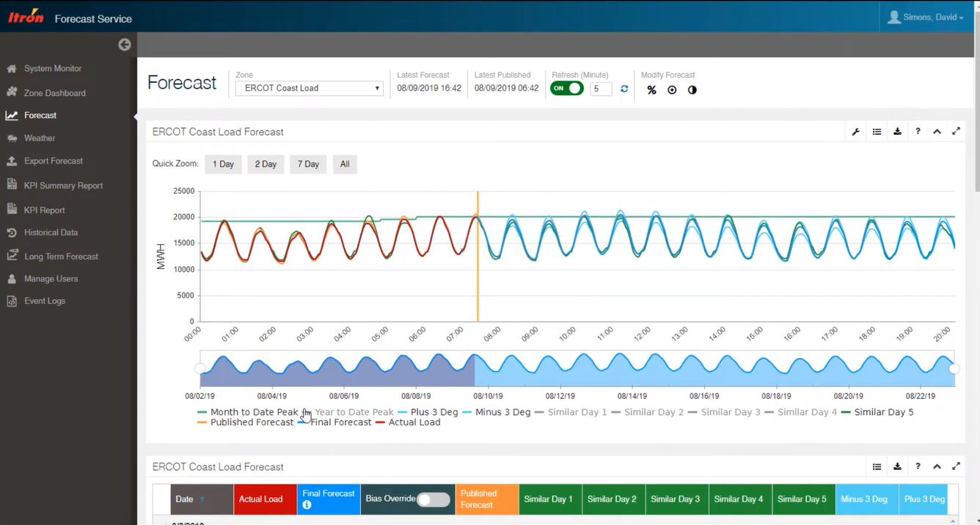Download the ERCOT Coast Load Forecast chart
The height and width of the screenshot is (525, 980).
(x=897, y=132)
